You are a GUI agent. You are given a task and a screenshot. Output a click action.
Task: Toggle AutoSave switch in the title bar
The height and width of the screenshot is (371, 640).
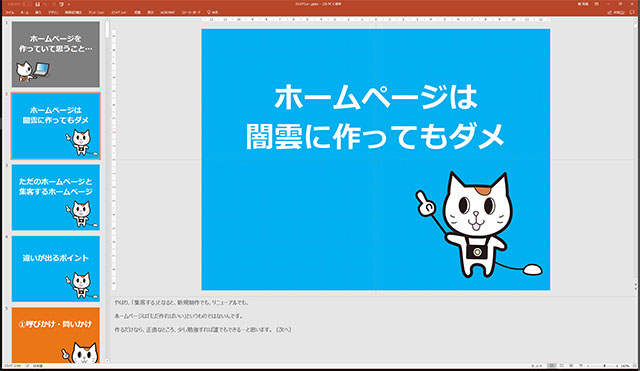27,4
